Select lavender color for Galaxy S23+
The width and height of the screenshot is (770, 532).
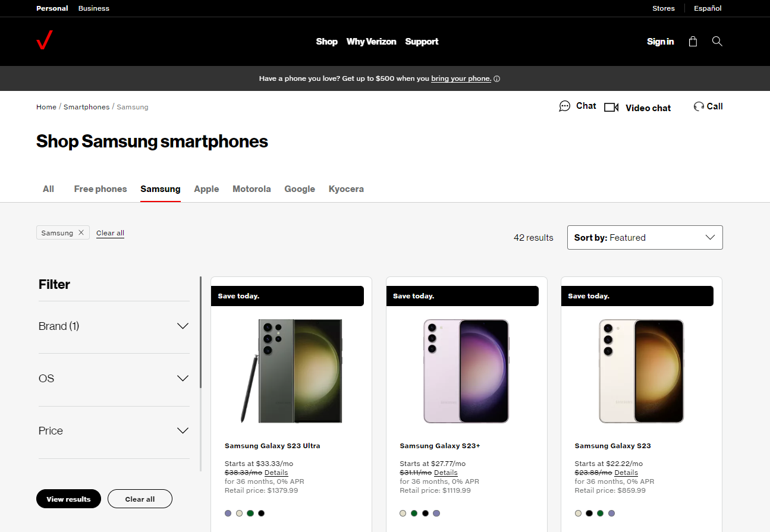coord(437,513)
